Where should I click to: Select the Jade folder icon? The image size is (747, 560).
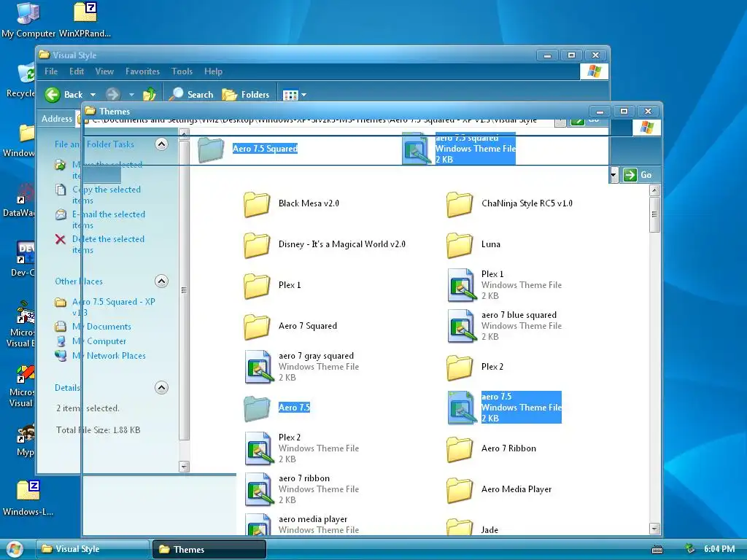point(460,526)
